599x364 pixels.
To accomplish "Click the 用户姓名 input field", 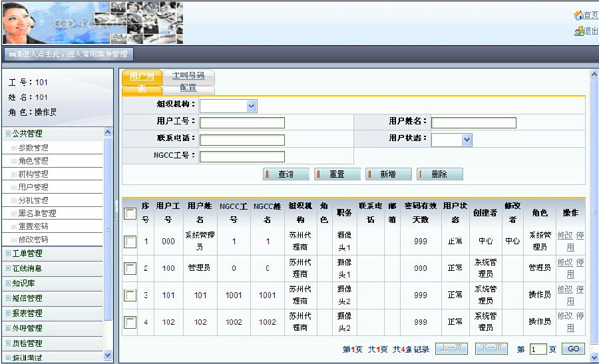I will 473,122.
